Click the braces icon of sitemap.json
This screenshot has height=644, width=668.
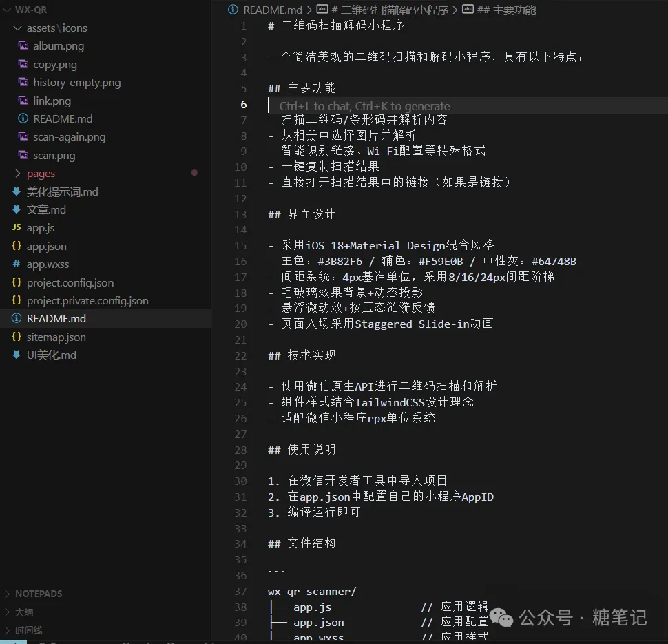pyautogui.click(x=17, y=337)
